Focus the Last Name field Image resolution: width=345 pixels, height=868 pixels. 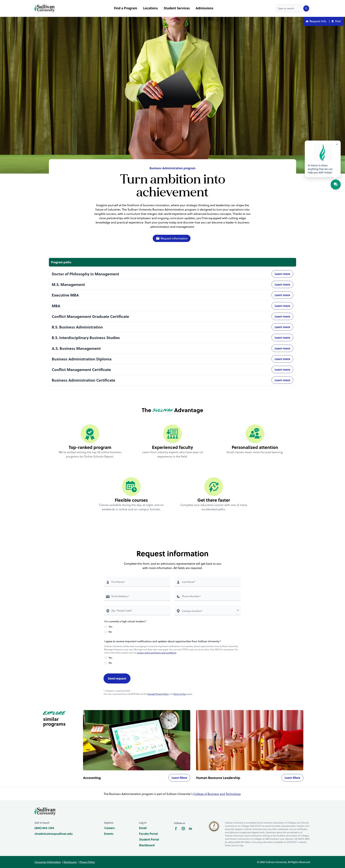coord(208,582)
